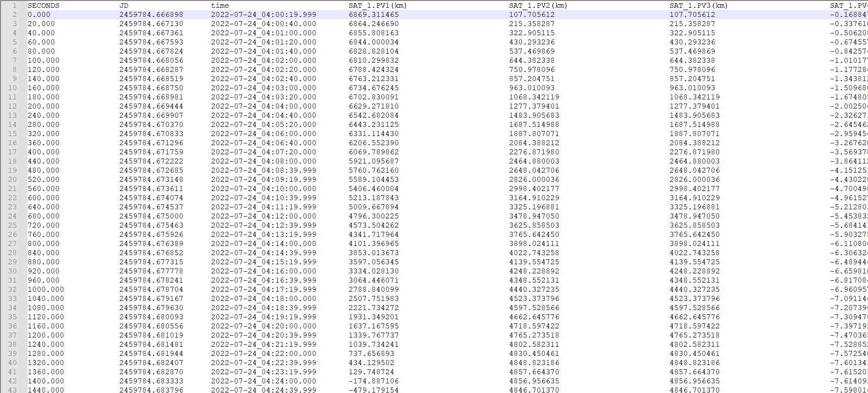Click PV3 value 4830.450461

tap(695, 354)
